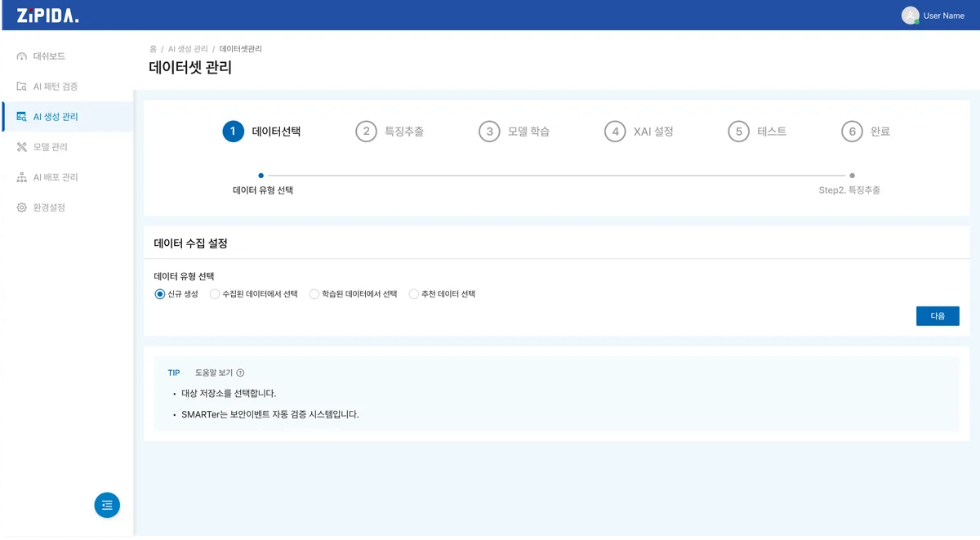
Task: Click the AI 배포 관리 hierarchy icon
Action: coord(22,177)
